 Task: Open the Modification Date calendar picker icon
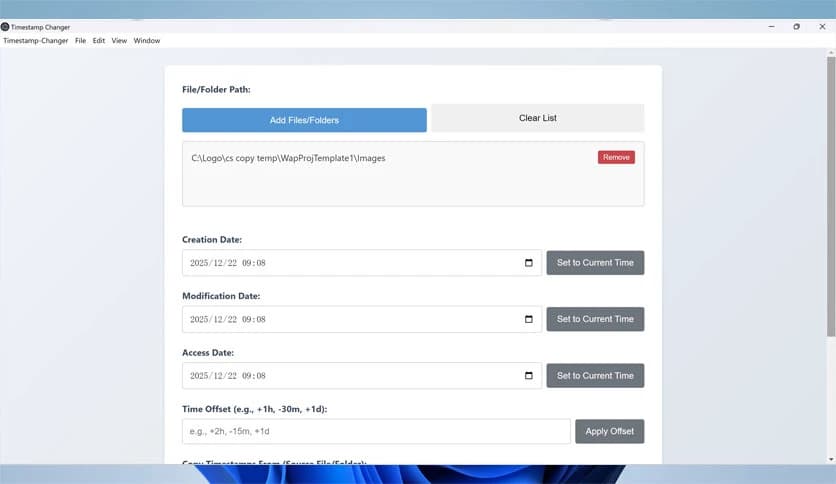pos(529,319)
